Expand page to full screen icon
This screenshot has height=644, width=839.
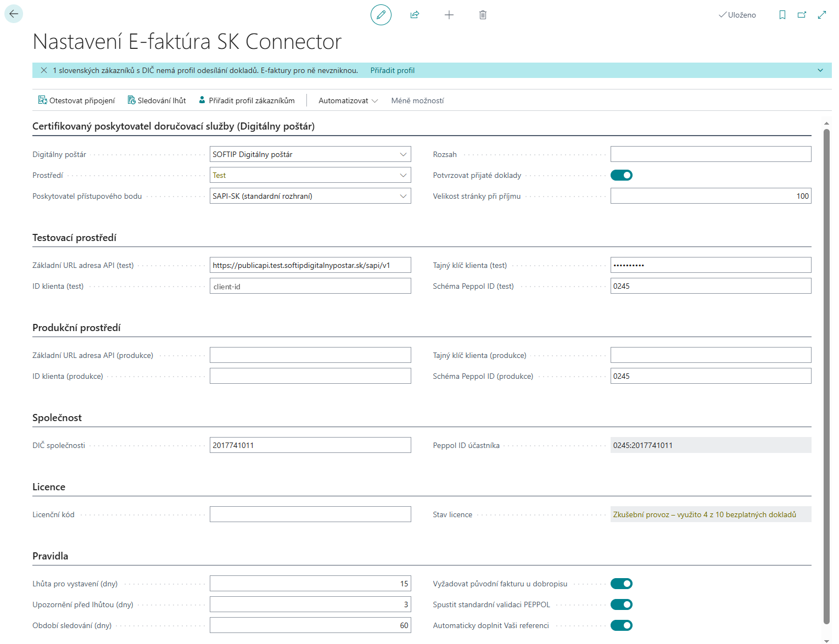822,15
